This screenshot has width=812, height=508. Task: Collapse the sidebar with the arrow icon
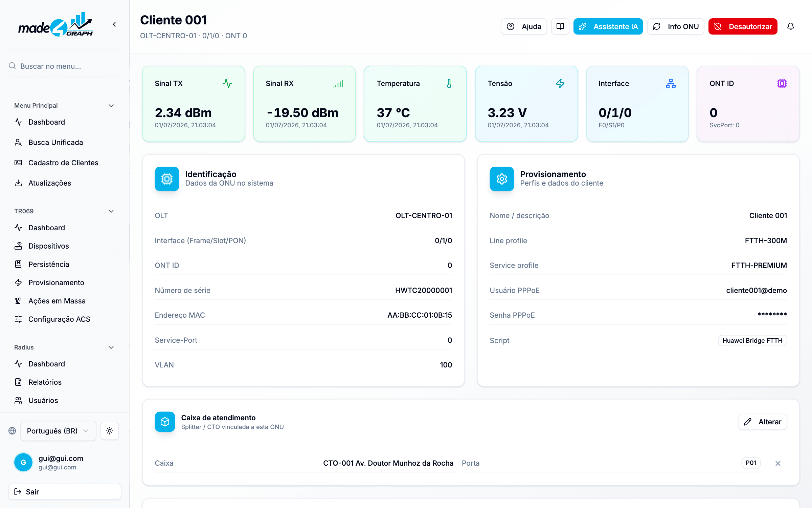pyautogui.click(x=114, y=24)
